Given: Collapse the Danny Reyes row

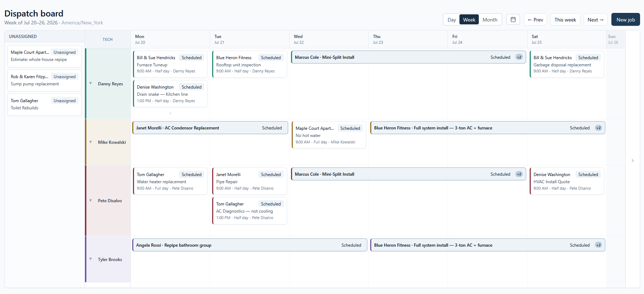Looking at the screenshot, I should point(90,84).
